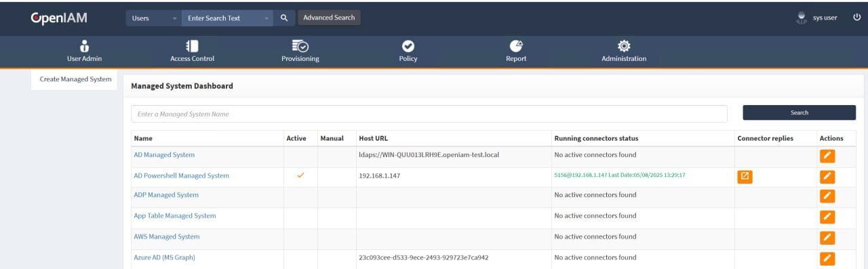The height and width of the screenshot is (269, 868).
Task: Click the User Admin person icon
Action: pyautogui.click(x=85, y=45)
